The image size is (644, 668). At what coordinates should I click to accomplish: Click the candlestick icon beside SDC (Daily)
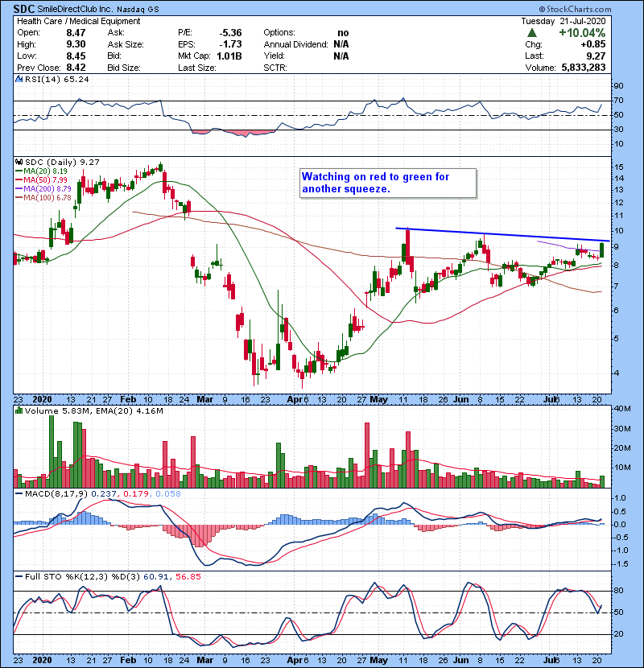tap(19, 163)
